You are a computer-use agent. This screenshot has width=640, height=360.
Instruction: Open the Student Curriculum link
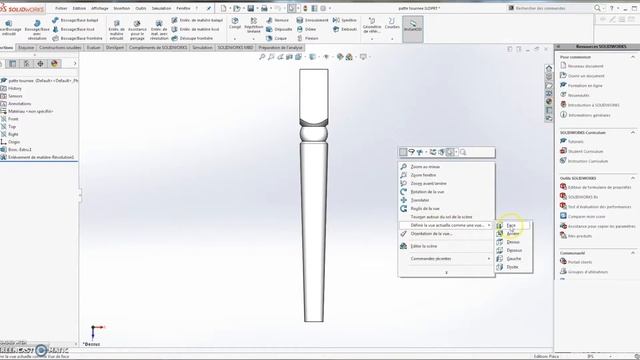point(585,151)
